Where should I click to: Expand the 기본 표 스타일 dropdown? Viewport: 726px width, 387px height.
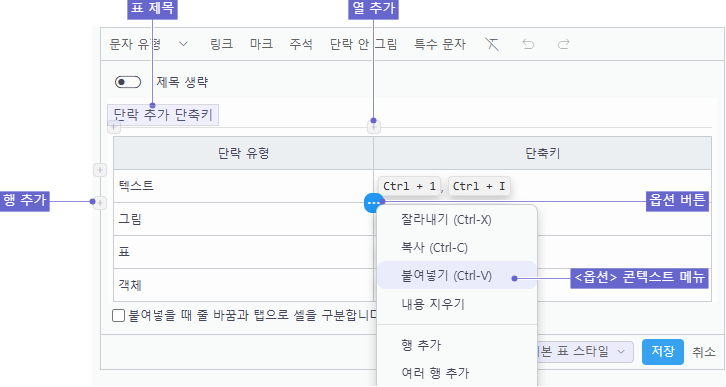[584, 352]
